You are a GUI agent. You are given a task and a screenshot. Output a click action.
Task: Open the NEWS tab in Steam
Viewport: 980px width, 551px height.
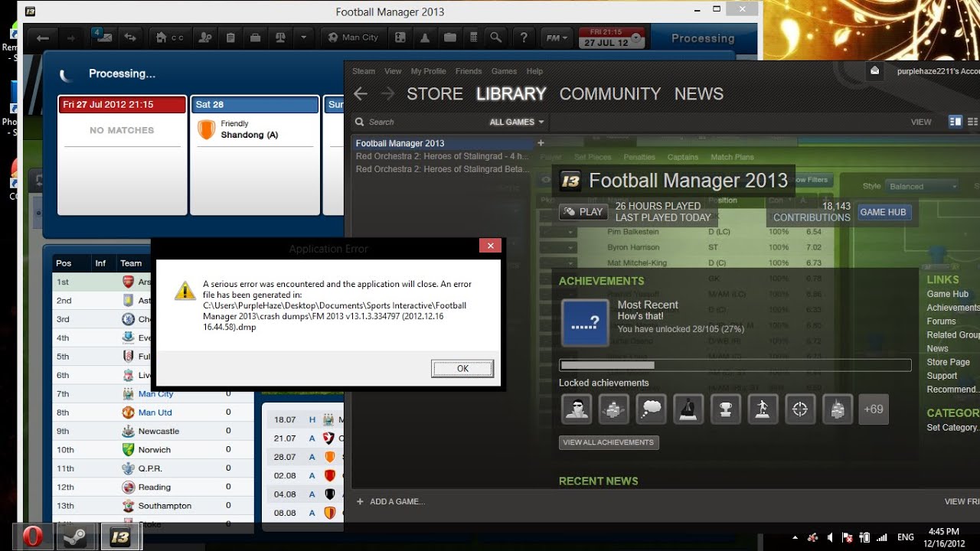tap(698, 94)
